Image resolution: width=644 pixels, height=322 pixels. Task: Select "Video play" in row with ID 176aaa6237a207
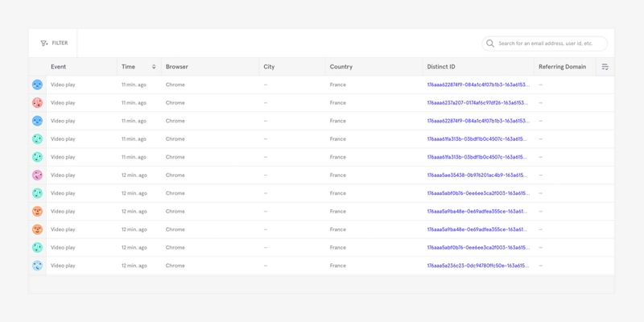tap(63, 103)
